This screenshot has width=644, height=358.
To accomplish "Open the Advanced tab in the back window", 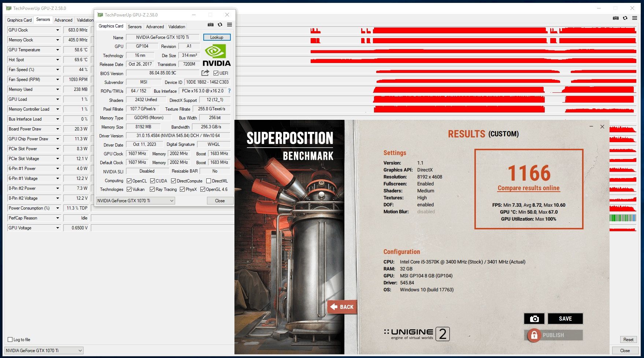I will 63,20.
